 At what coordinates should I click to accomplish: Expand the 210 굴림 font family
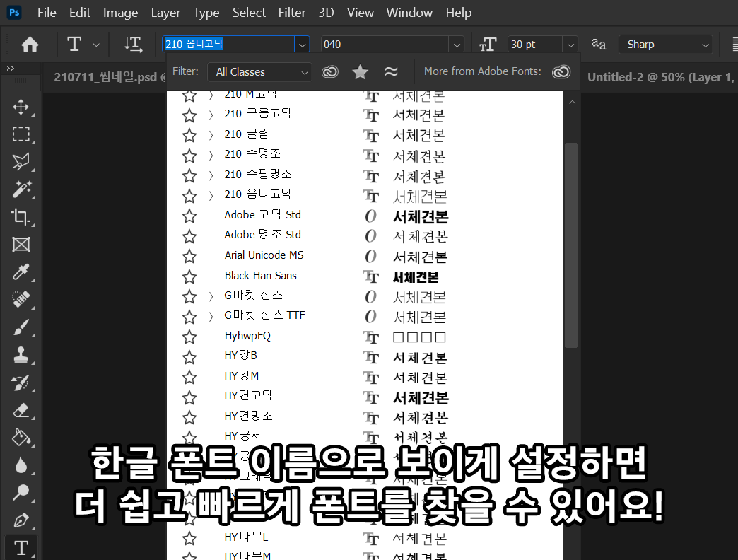211,135
